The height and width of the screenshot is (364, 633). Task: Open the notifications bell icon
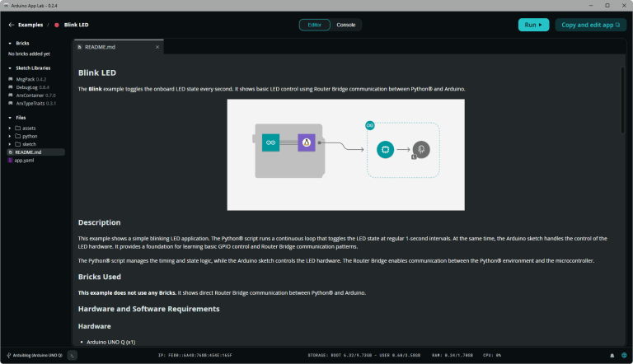pos(612,356)
